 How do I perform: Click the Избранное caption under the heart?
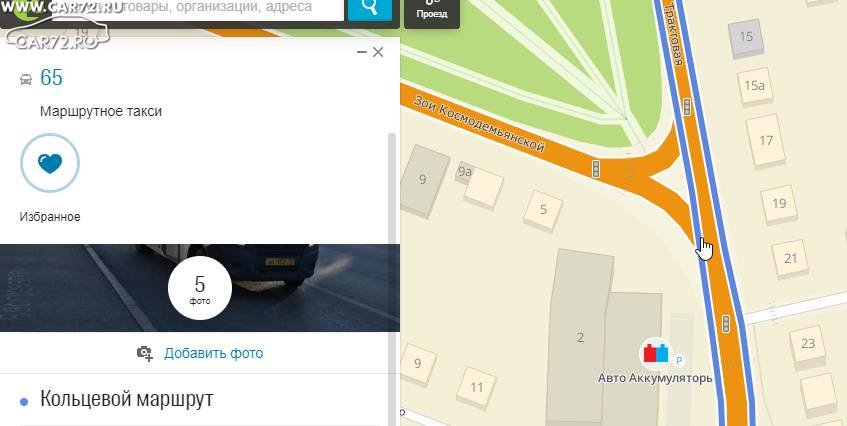50,217
